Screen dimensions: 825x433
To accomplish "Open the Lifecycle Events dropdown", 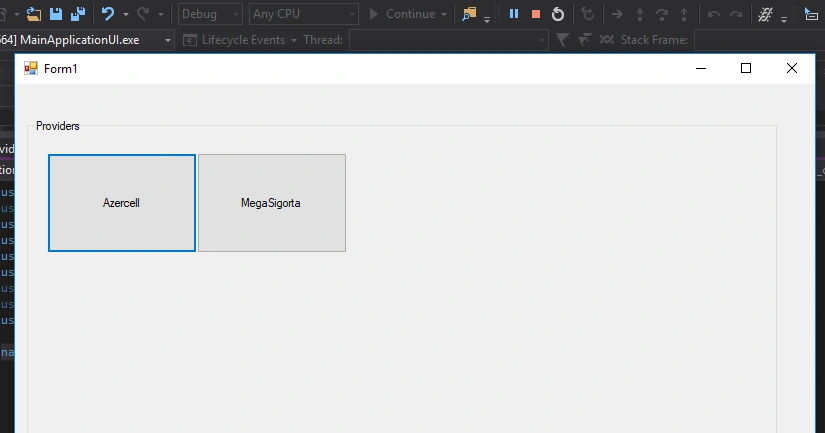I will [x=240, y=40].
